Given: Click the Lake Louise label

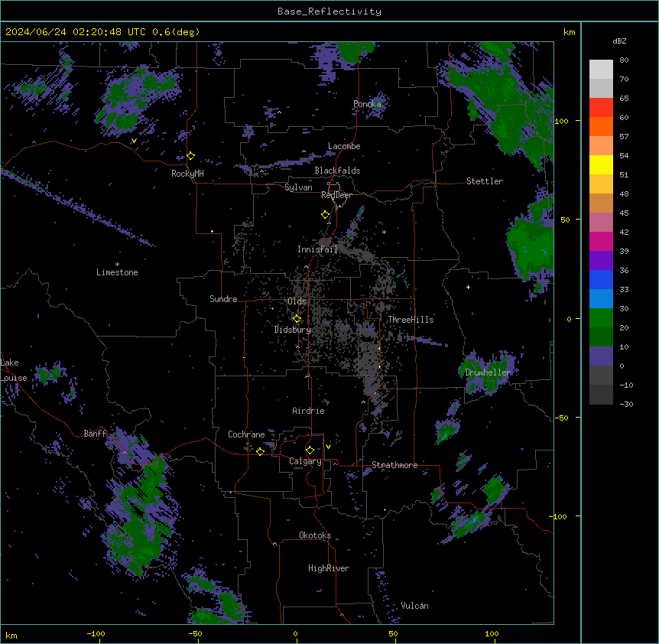Looking at the screenshot, I should (x=14, y=370).
